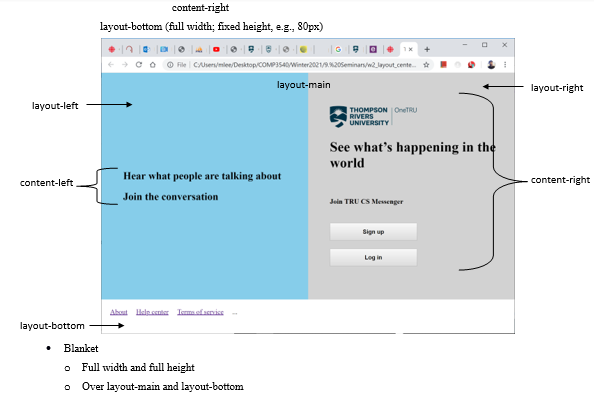Open the orange favicon tab beside YouTube

point(199,49)
